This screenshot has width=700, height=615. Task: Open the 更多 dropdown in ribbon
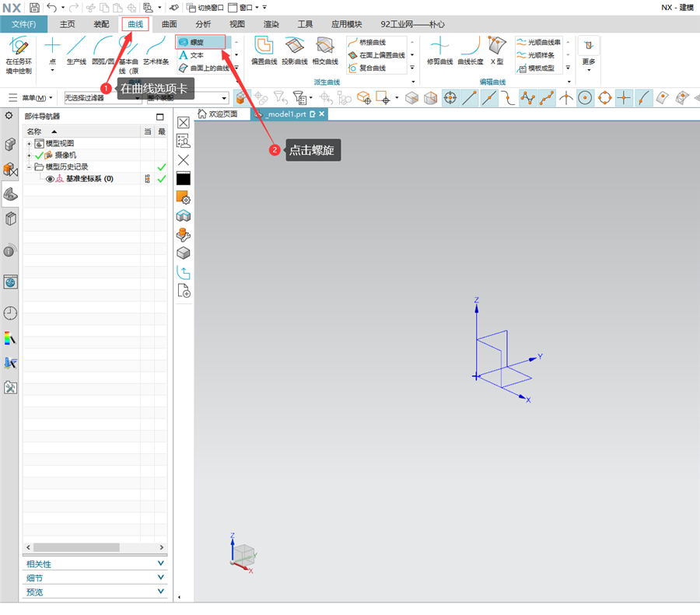pyautogui.click(x=589, y=55)
